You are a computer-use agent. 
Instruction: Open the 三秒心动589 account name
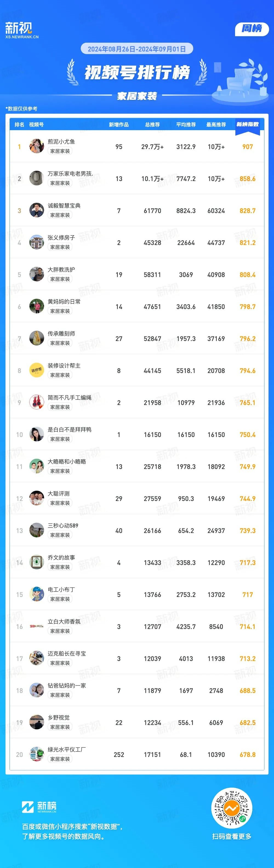tap(63, 526)
